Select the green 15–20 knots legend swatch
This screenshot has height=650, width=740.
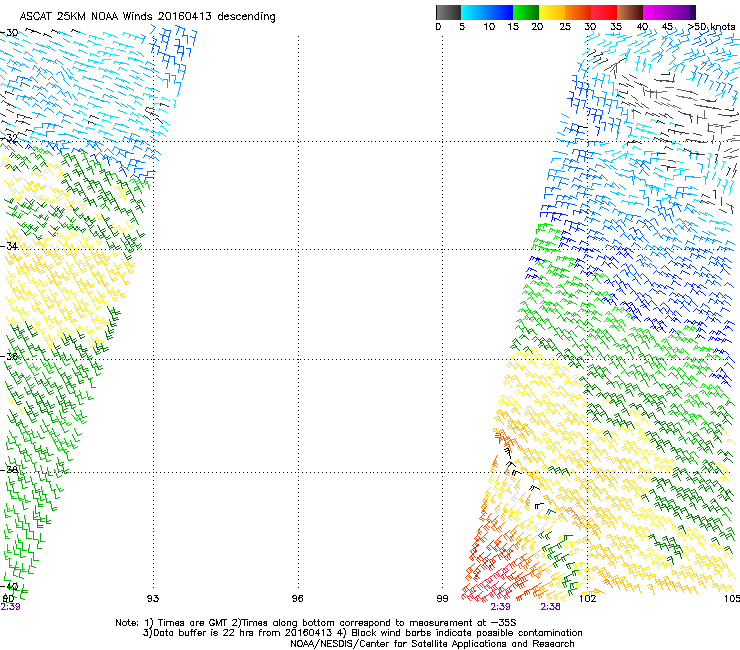(526, 12)
